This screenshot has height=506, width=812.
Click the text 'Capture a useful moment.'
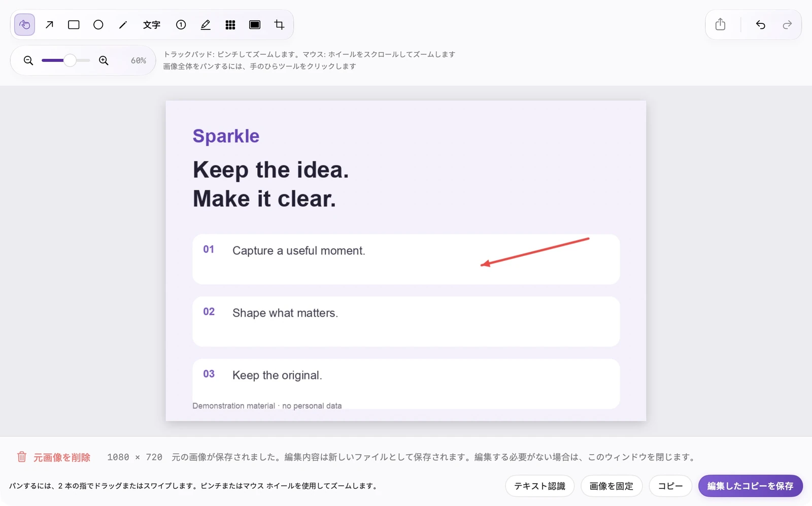click(298, 251)
